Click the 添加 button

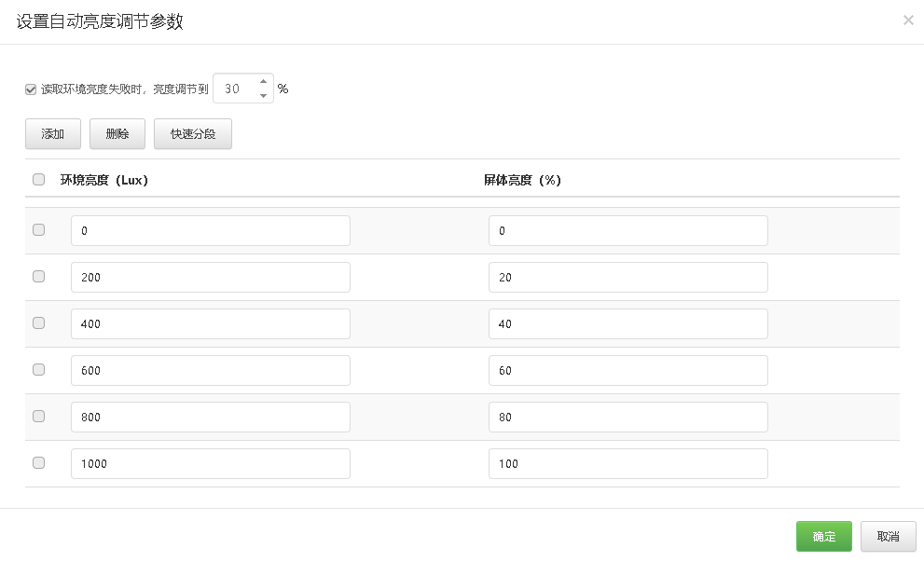53,134
